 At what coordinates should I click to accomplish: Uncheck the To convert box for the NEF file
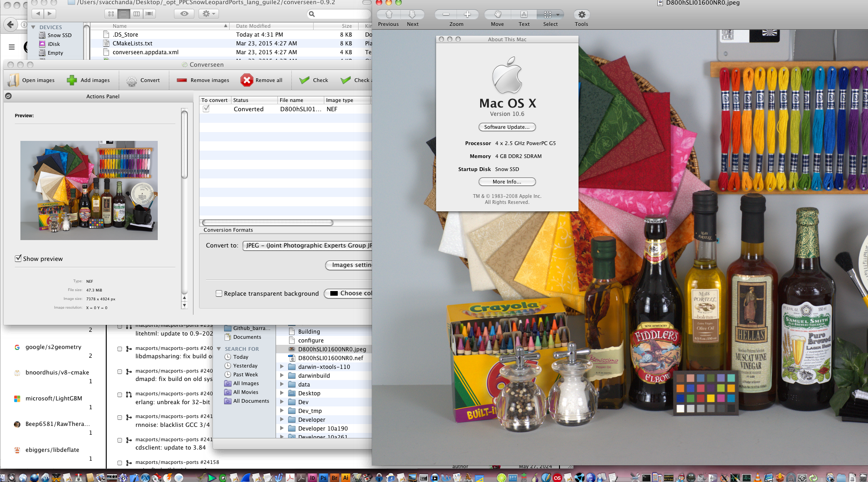tap(206, 109)
